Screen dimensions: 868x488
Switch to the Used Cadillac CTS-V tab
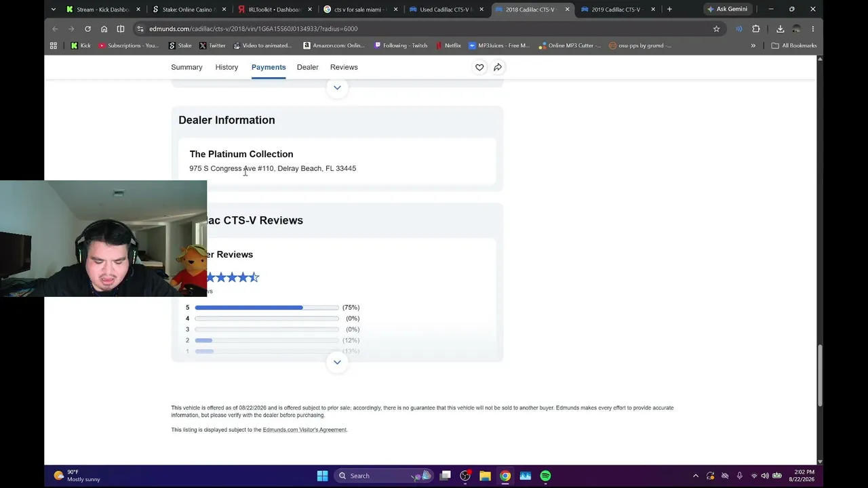[x=446, y=9]
